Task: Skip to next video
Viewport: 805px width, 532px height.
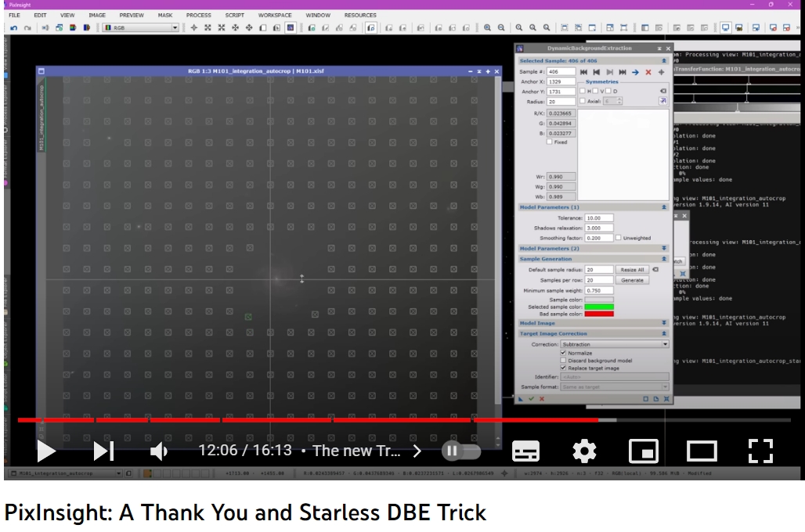Action: pos(103,451)
